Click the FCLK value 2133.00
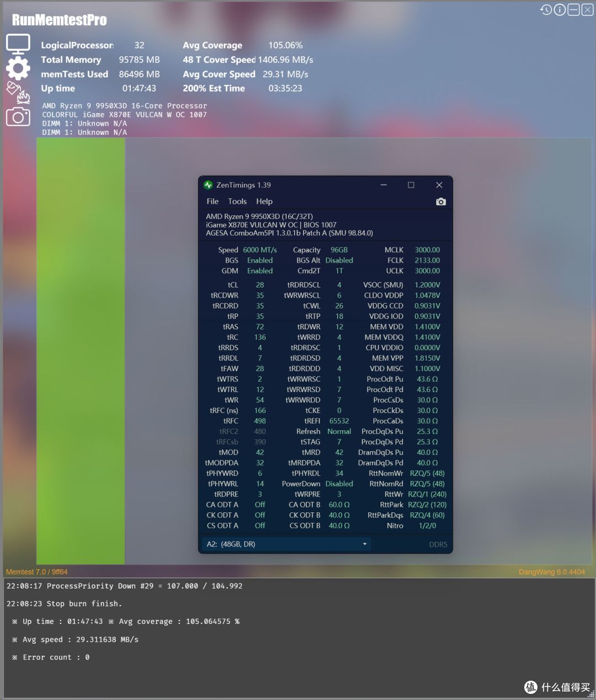Image resolution: width=596 pixels, height=700 pixels. [x=427, y=261]
